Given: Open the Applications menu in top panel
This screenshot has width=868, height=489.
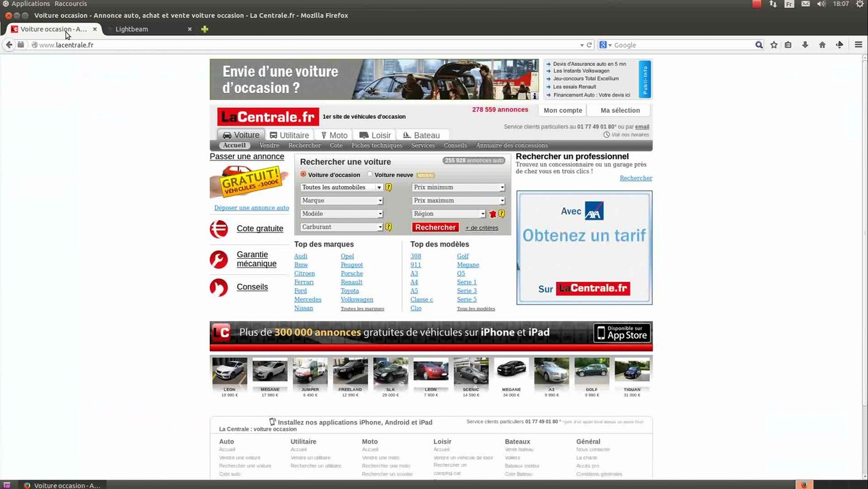Looking at the screenshot, I should pyautogui.click(x=31, y=4).
